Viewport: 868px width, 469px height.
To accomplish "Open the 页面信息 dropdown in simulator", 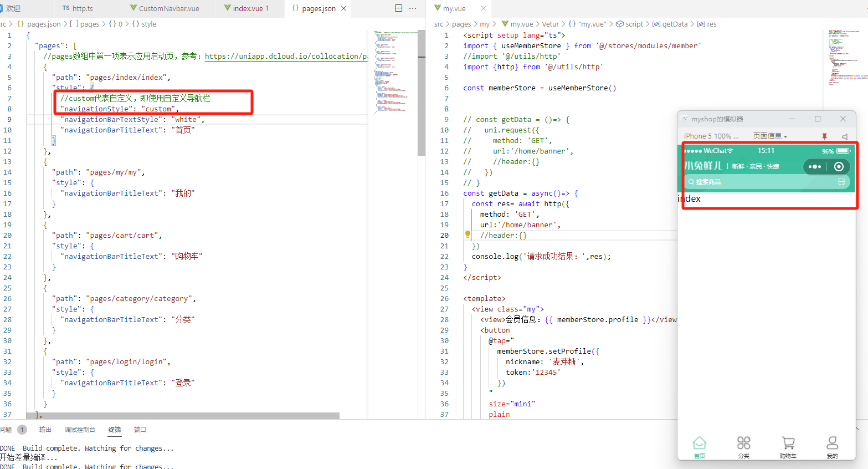I will point(770,136).
